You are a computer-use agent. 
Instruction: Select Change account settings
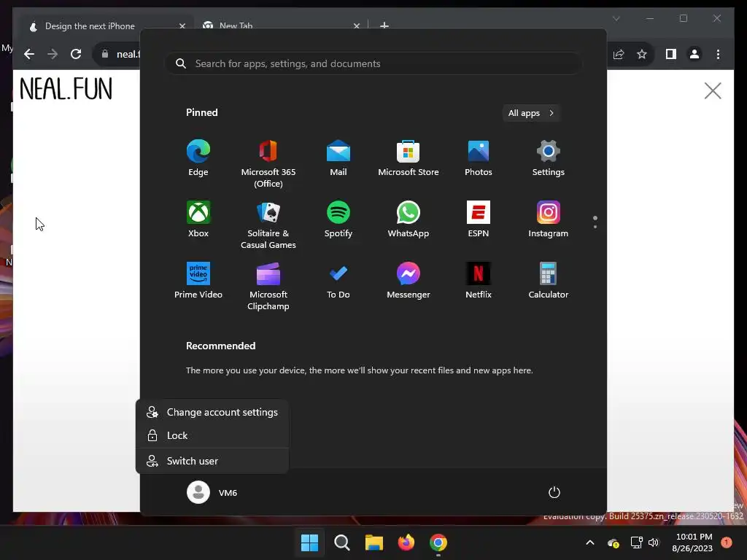click(212, 413)
